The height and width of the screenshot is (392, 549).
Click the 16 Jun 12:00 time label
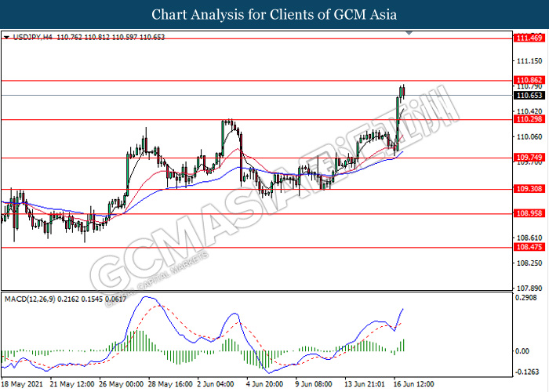point(414,384)
